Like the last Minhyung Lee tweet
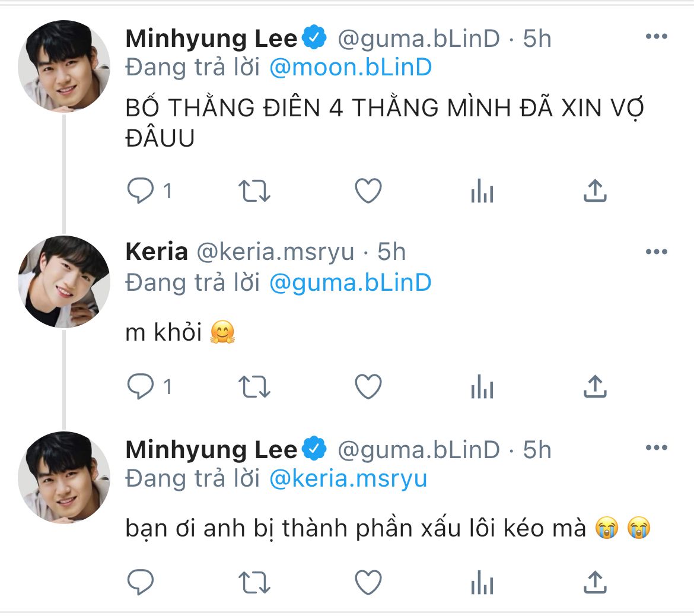694x616 pixels. coord(368,582)
